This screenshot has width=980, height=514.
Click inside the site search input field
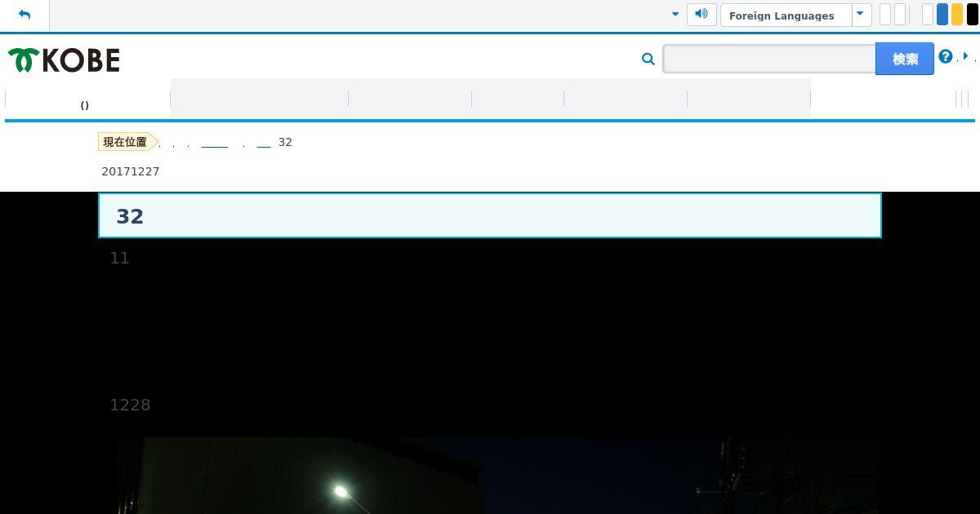(x=769, y=59)
